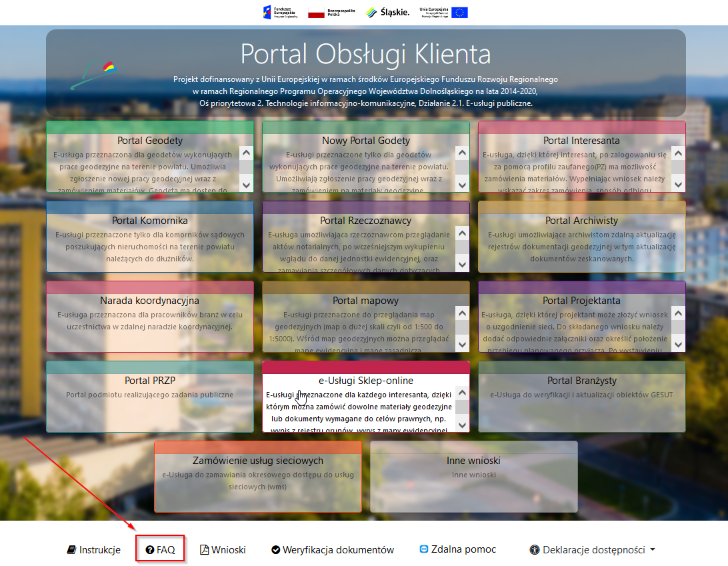Click the Zdalna pomoc TeamViewer icon

(x=423, y=549)
